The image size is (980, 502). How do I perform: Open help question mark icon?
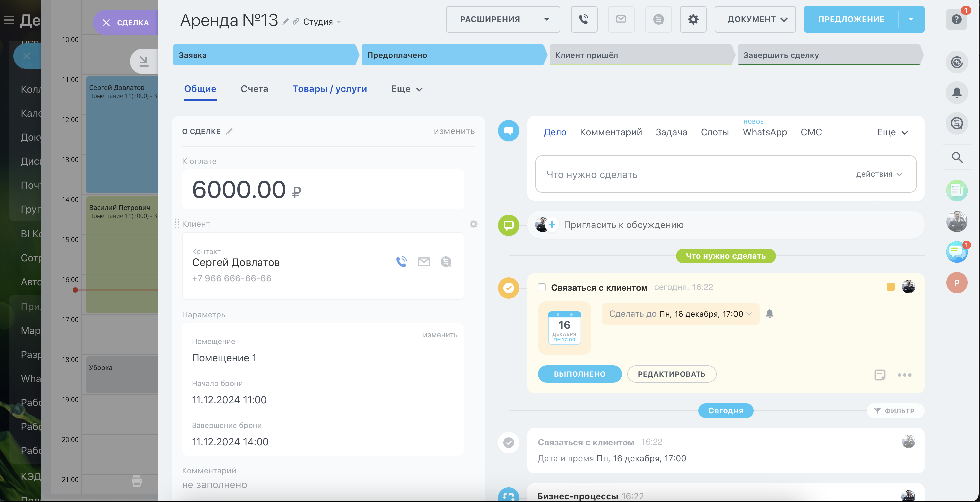click(956, 19)
